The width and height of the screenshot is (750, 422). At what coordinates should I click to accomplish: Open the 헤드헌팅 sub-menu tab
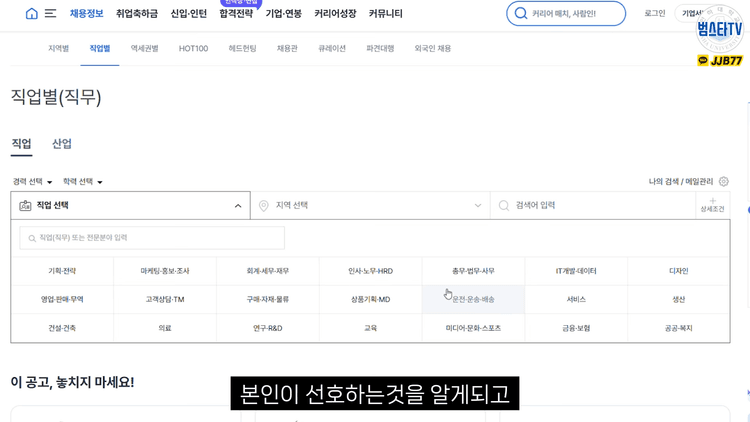[242, 49]
